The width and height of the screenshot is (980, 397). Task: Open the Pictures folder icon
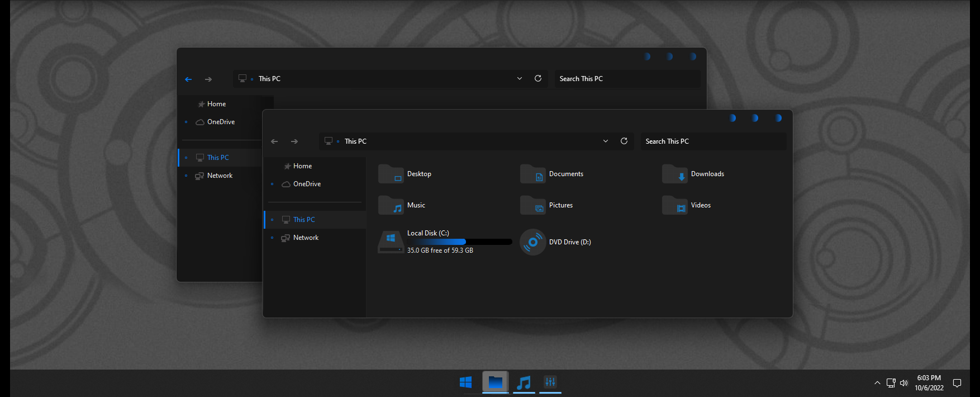532,205
